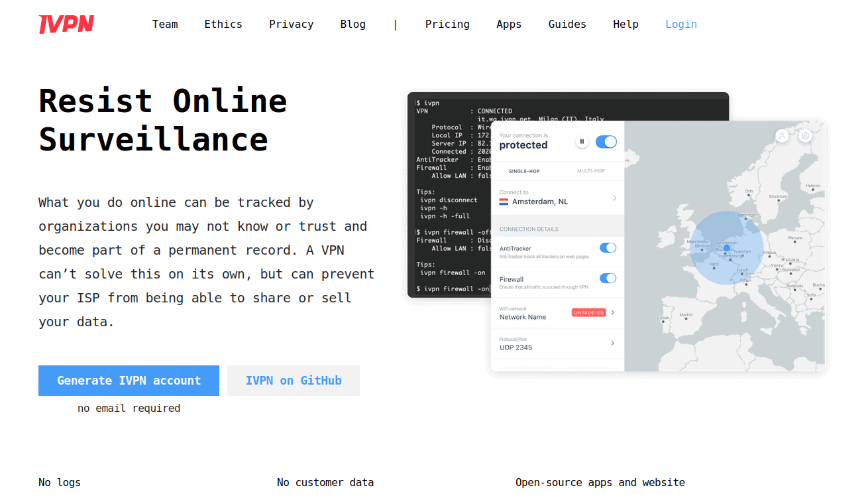The width and height of the screenshot is (868, 498).
Task: Switch to the MULTI-HOP tab
Action: 591,171
